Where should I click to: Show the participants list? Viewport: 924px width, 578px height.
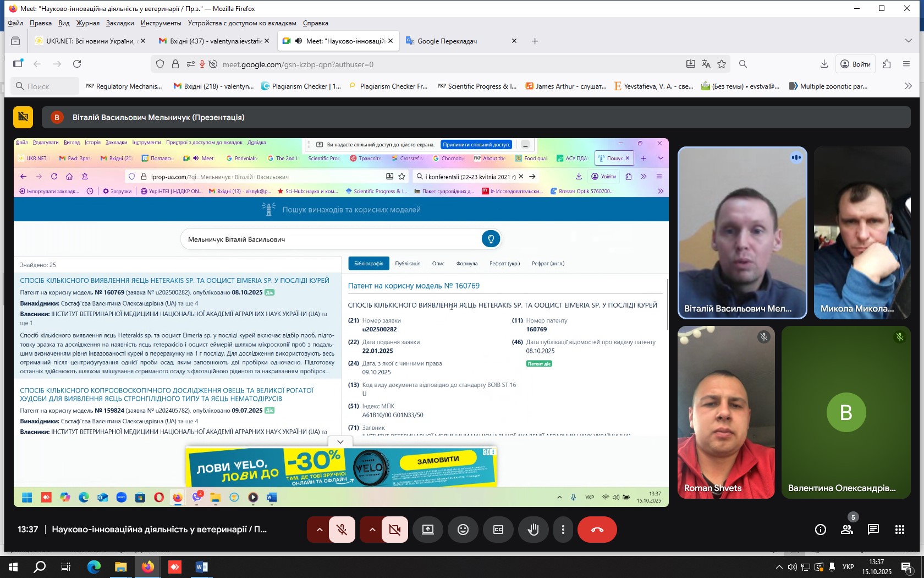coord(846,530)
